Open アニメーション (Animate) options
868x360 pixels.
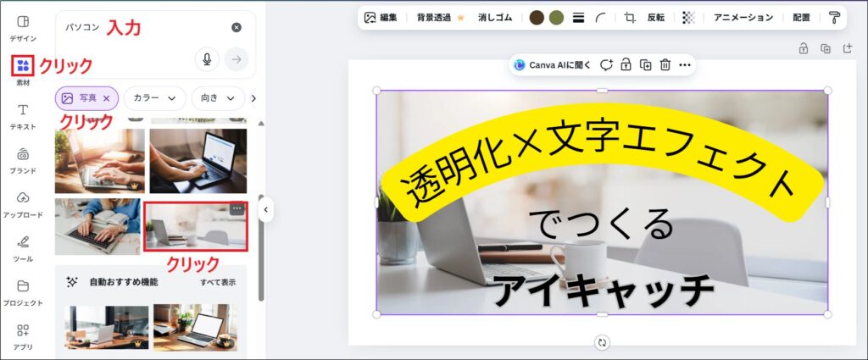tap(743, 18)
